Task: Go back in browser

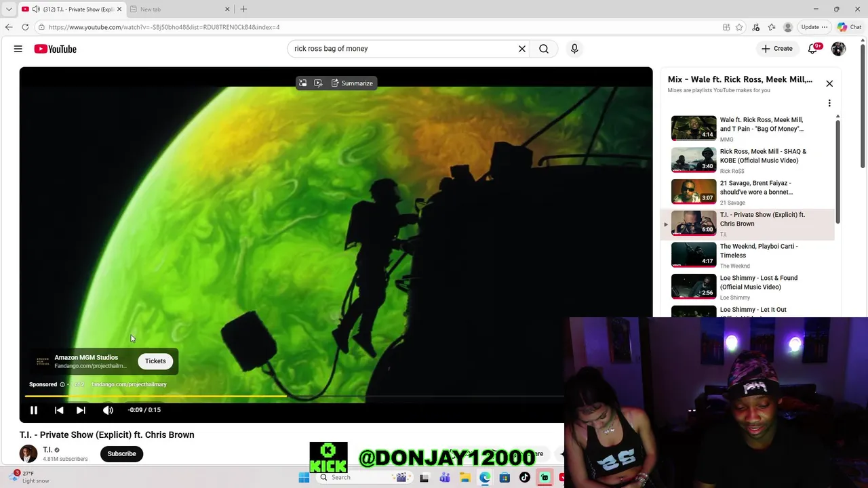Action: [x=9, y=27]
